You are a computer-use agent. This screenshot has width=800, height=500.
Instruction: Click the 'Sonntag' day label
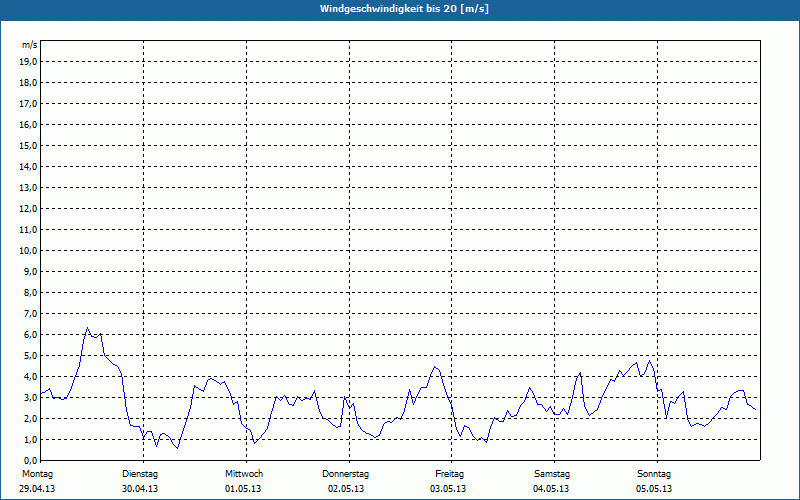pyautogui.click(x=654, y=474)
